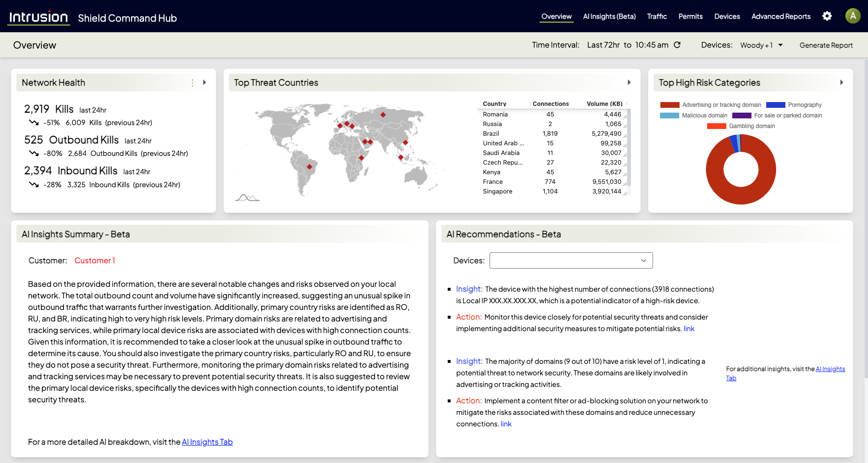868x463 pixels.
Task: Click the Intrusion logo
Action: [x=38, y=16]
